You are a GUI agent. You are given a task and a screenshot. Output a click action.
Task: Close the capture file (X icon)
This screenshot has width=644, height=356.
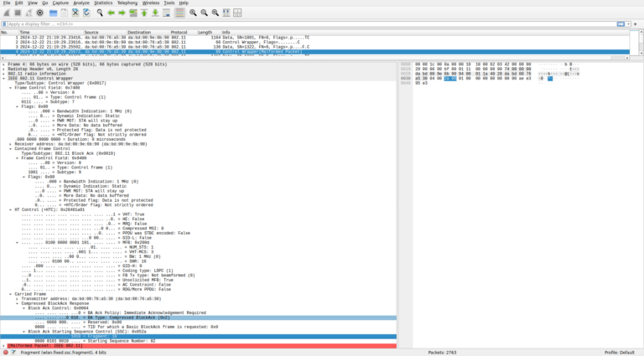(75, 13)
